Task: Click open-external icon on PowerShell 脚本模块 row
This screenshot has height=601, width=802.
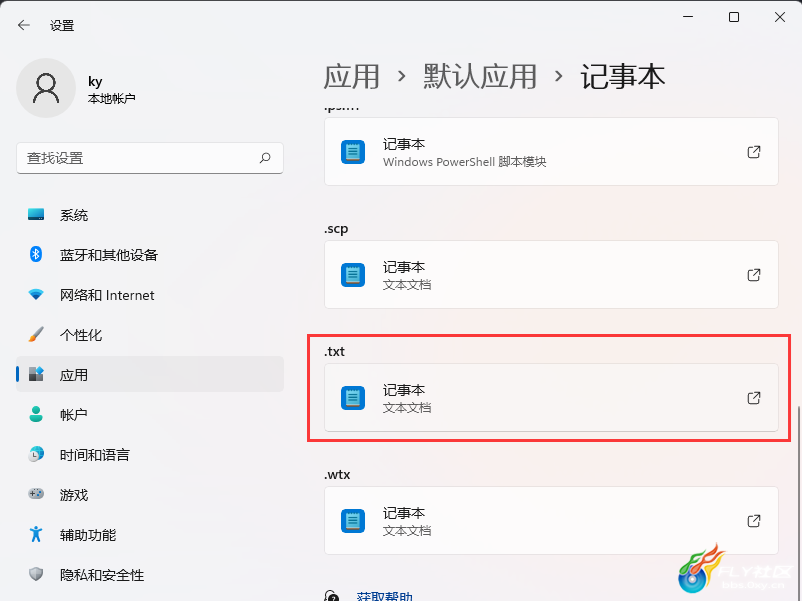Action: [x=754, y=152]
